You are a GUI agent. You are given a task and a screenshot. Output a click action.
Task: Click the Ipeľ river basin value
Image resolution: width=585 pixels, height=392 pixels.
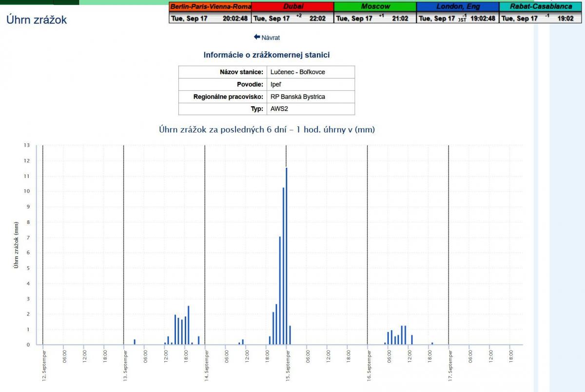[x=276, y=84]
